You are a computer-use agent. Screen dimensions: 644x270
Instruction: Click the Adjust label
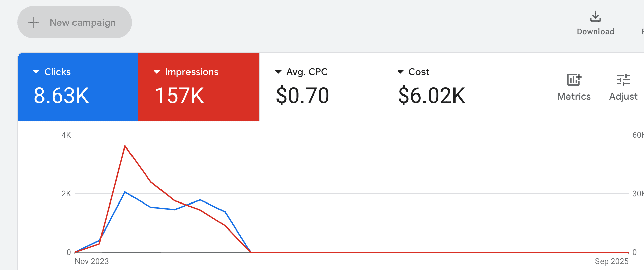[623, 97]
